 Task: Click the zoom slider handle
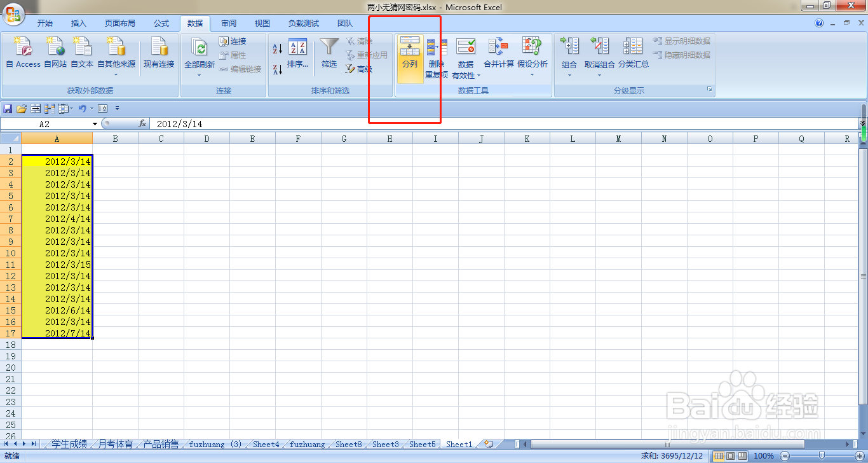(822, 455)
